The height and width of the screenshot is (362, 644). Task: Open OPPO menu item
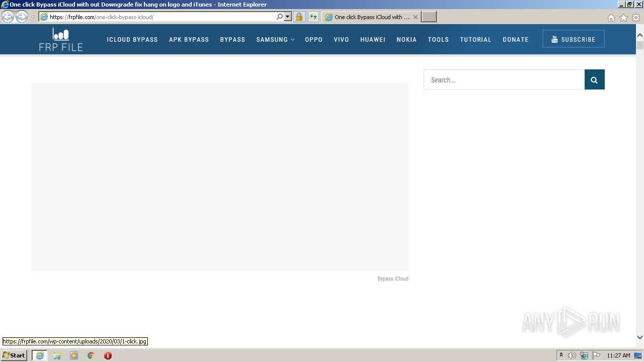(313, 39)
